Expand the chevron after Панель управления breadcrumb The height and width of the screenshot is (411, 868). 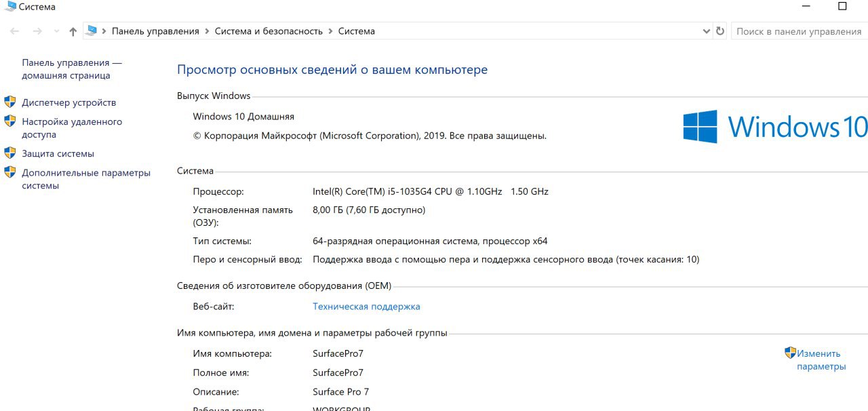[207, 31]
